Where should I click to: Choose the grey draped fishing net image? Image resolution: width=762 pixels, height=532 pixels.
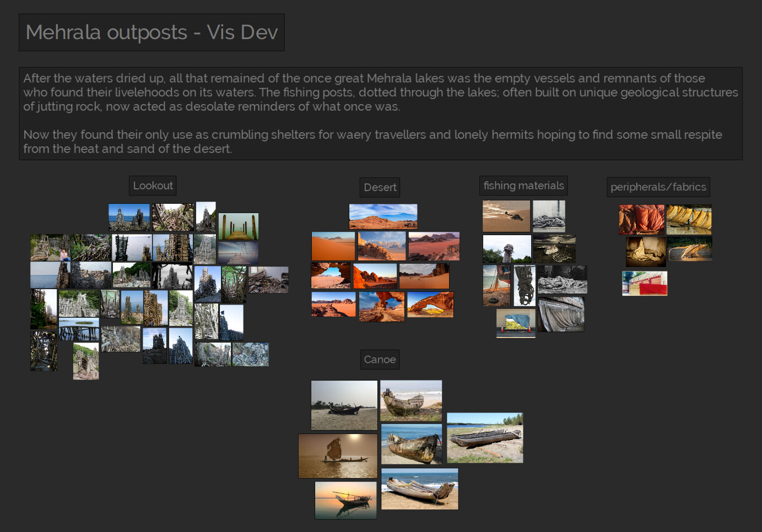point(561,314)
